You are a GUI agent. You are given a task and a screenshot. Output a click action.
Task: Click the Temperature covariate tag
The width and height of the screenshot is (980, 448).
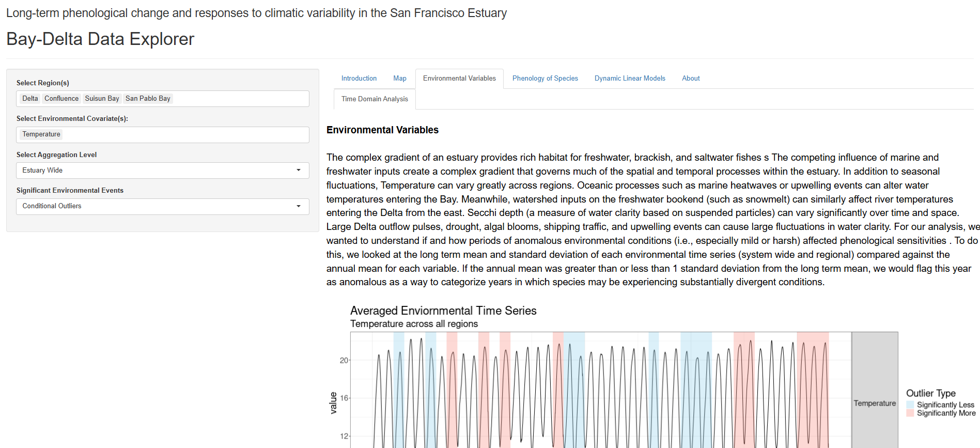(x=41, y=134)
